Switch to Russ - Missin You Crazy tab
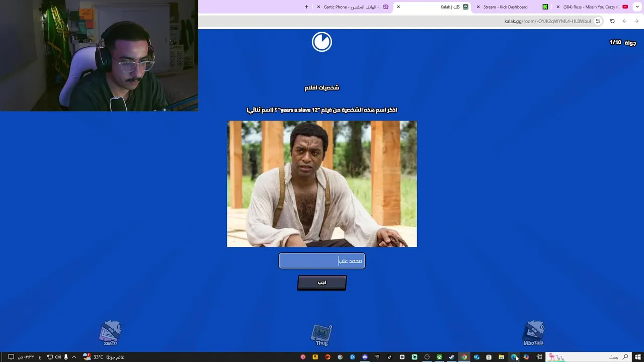The width and height of the screenshot is (644, 362). pos(591,7)
